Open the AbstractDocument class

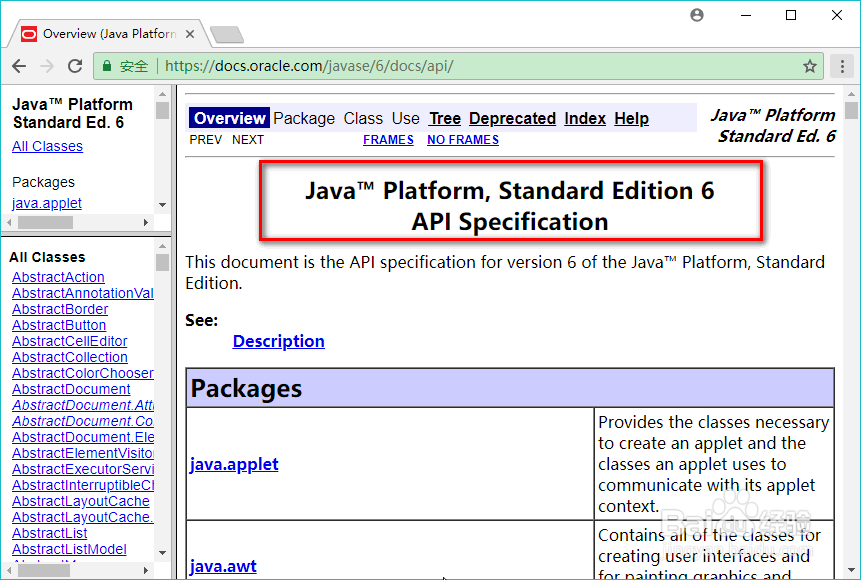point(71,389)
